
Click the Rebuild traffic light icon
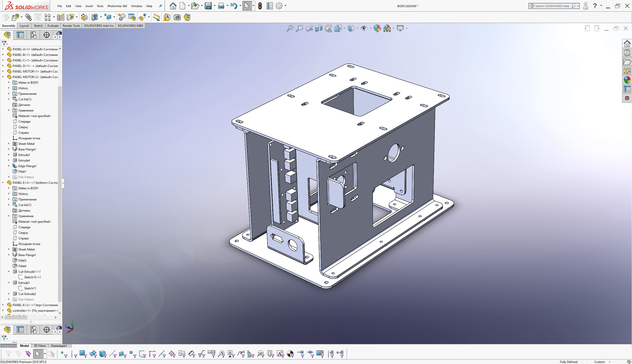coord(260,6)
